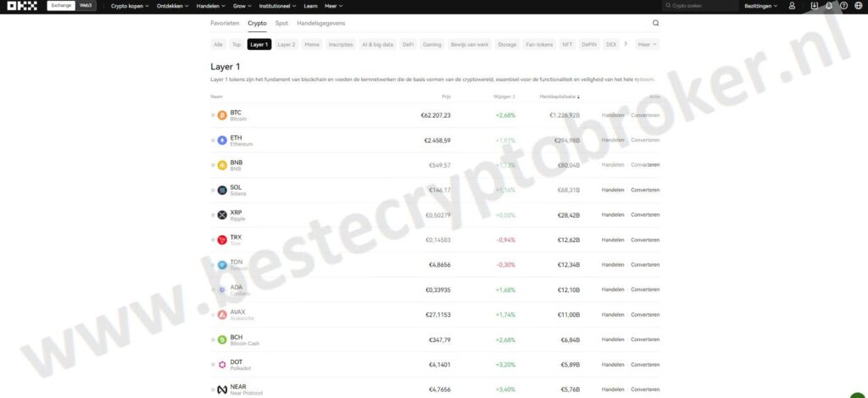Open the notifications bell icon

[829, 6]
